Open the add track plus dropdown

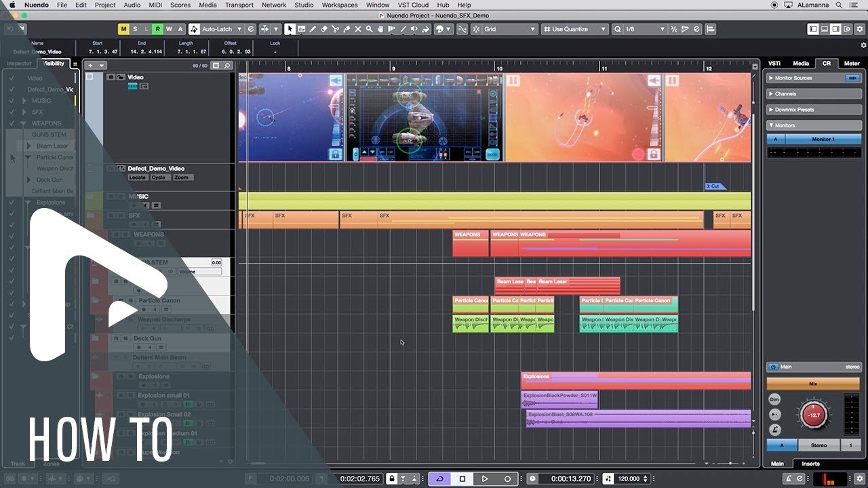96,66
